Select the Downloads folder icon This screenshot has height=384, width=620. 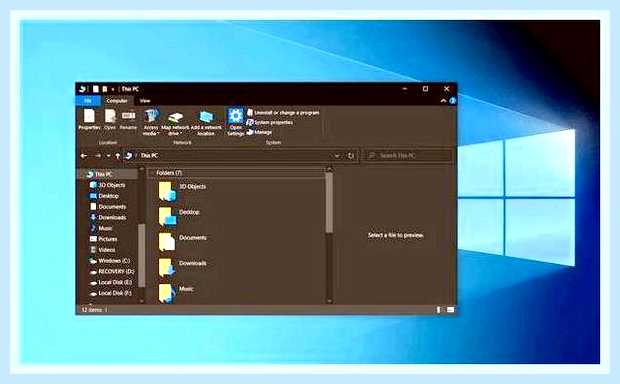(x=167, y=267)
